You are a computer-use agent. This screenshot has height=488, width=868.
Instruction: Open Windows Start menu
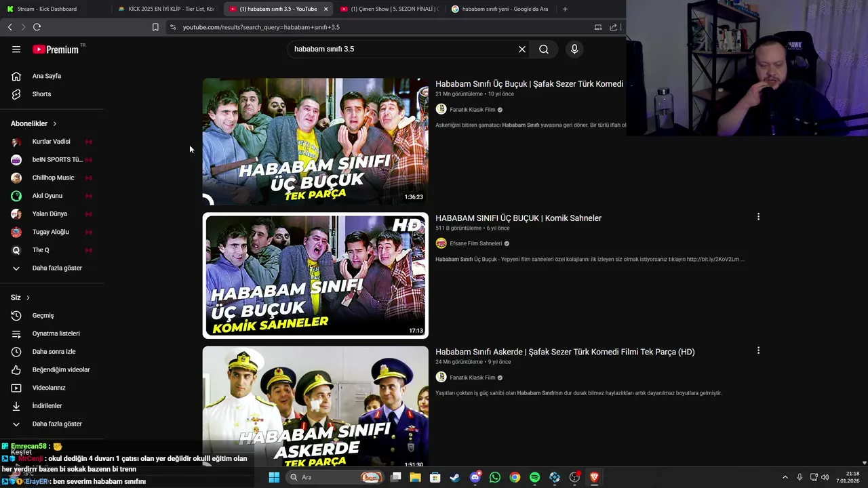(x=274, y=477)
